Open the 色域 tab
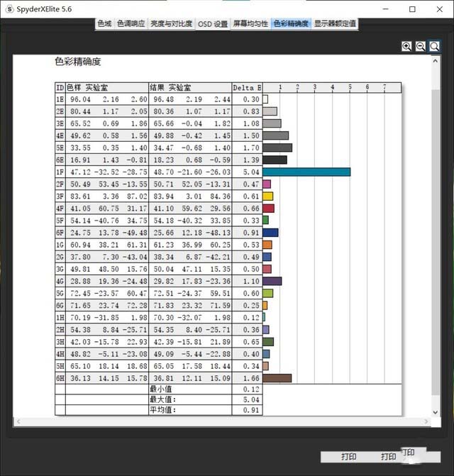Image resolution: width=454 pixels, height=476 pixels. (x=105, y=23)
